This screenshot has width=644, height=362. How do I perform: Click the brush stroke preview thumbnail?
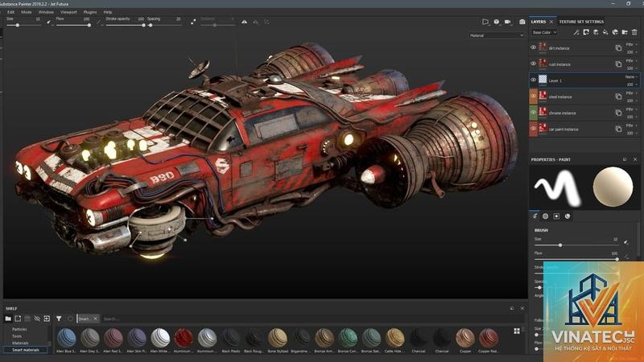(x=558, y=187)
